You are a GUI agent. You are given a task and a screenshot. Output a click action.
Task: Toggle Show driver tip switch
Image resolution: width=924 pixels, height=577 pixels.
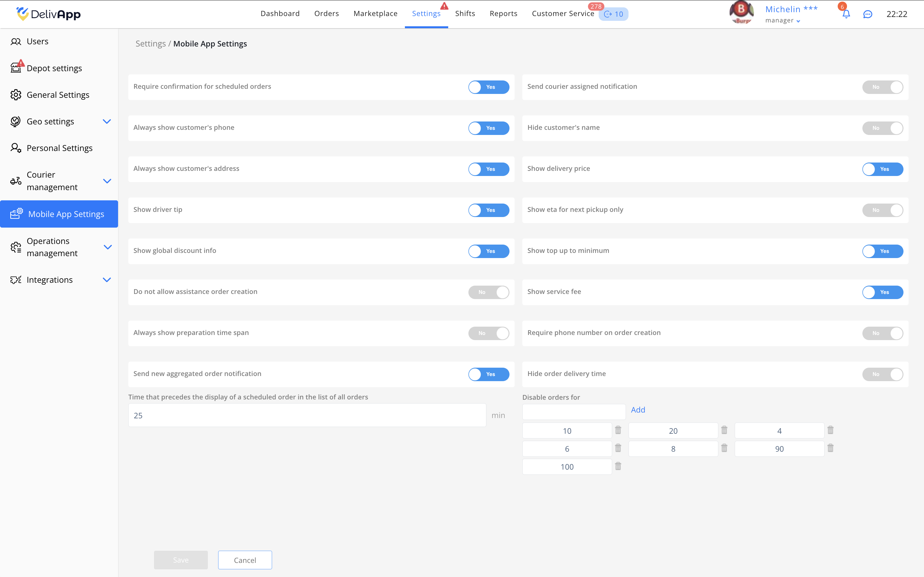[488, 210]
